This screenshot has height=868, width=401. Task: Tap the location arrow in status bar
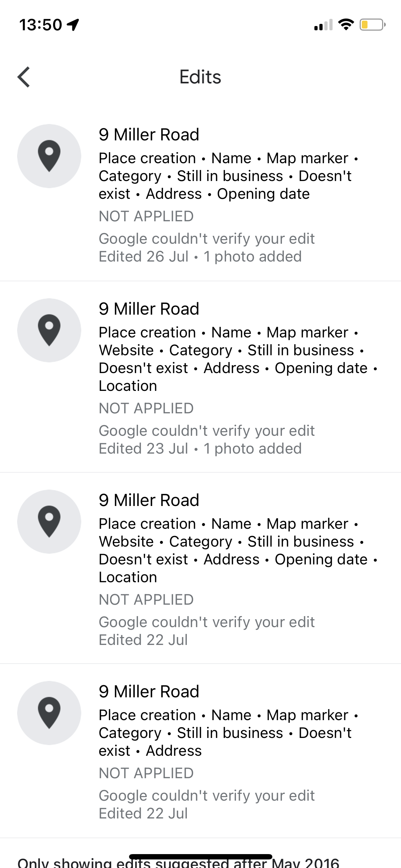[x=73, y=25]
